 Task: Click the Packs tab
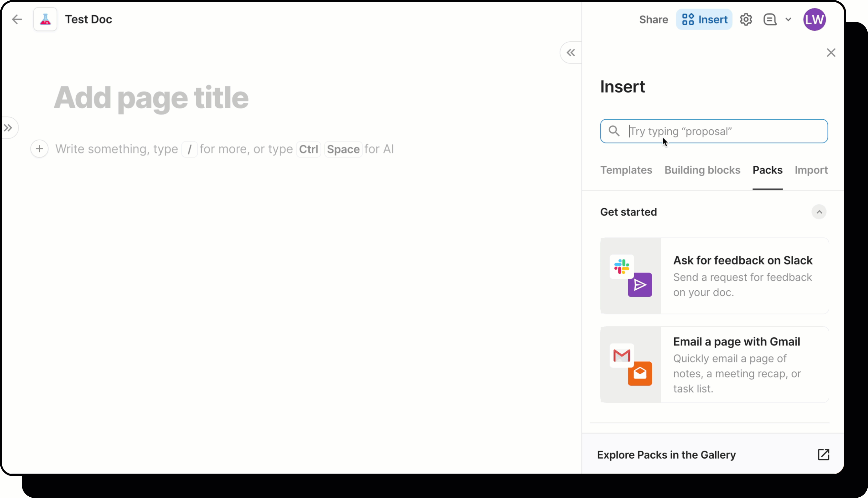click(x=767, y=170)
